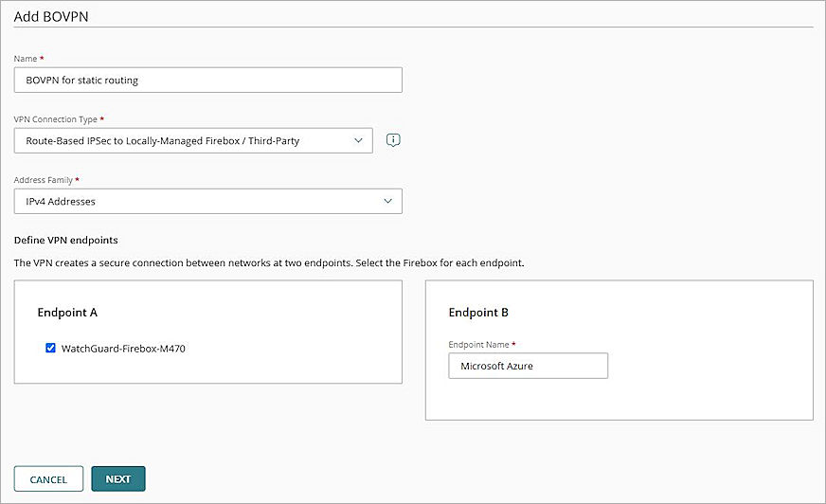Uncheck the WatchGuard-Firebox-M470 checkbox
Screen dimensions: 826x504
point(51,348)
